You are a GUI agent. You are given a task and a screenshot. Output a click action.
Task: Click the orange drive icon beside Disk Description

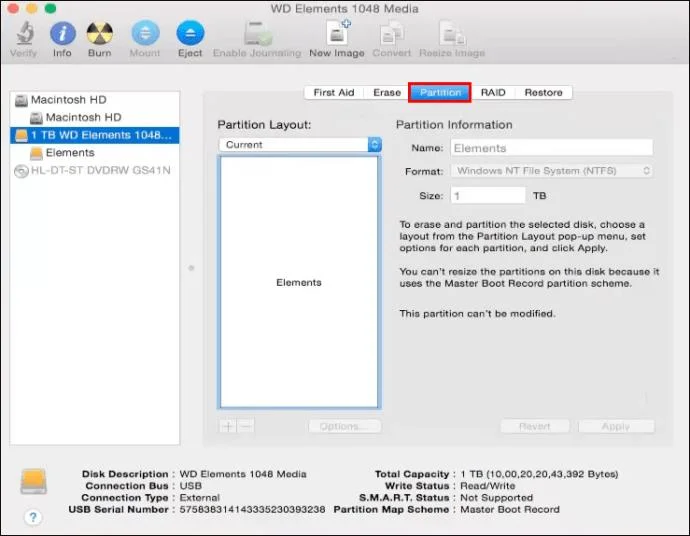point(33,481)
